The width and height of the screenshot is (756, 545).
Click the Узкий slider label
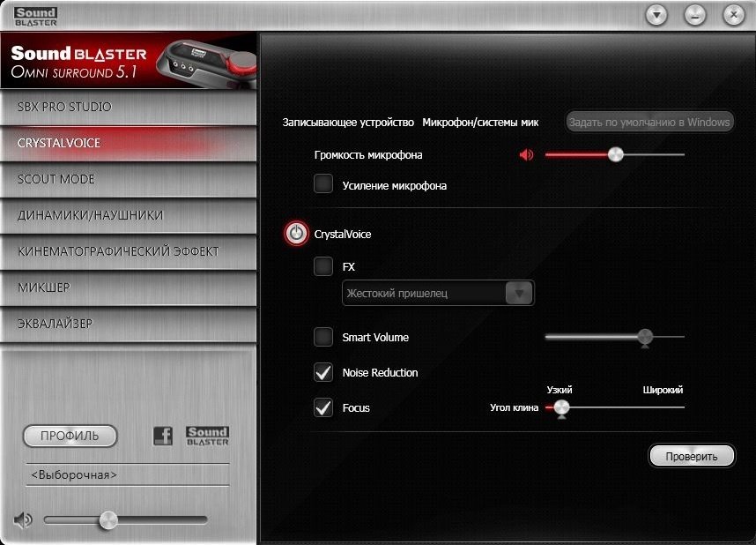[560, 390]
